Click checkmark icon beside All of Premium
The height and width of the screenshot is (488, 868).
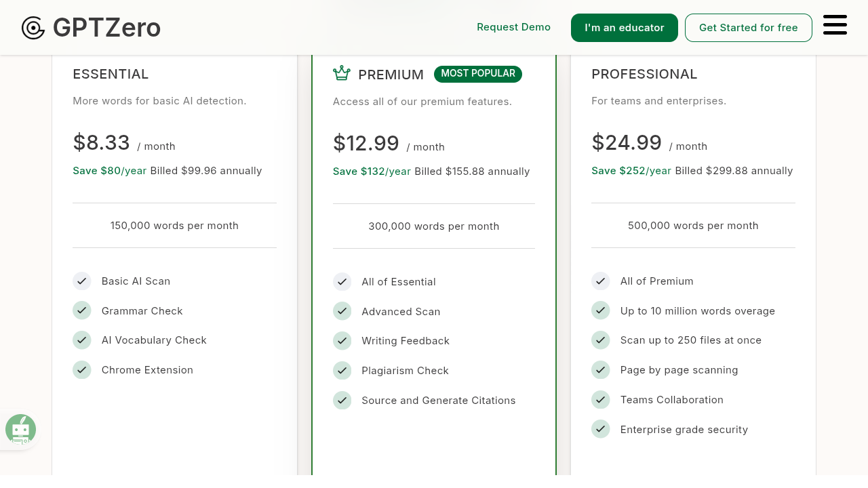[601, 281]
